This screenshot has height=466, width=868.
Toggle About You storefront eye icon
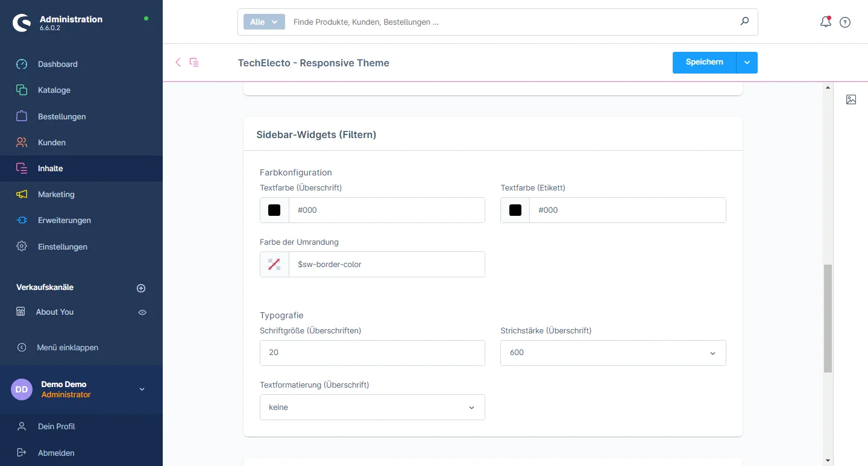[x=142, y=312]
